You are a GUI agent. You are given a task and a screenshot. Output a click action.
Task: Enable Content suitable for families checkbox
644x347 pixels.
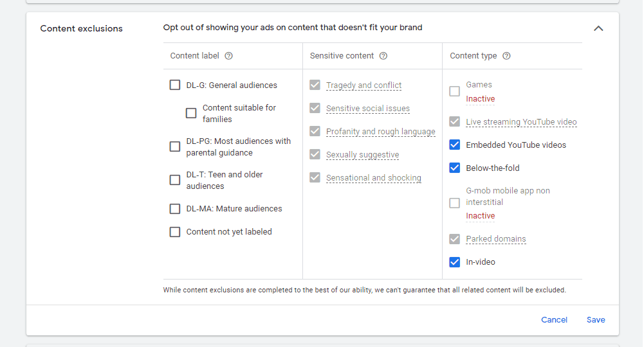(191, 113)
